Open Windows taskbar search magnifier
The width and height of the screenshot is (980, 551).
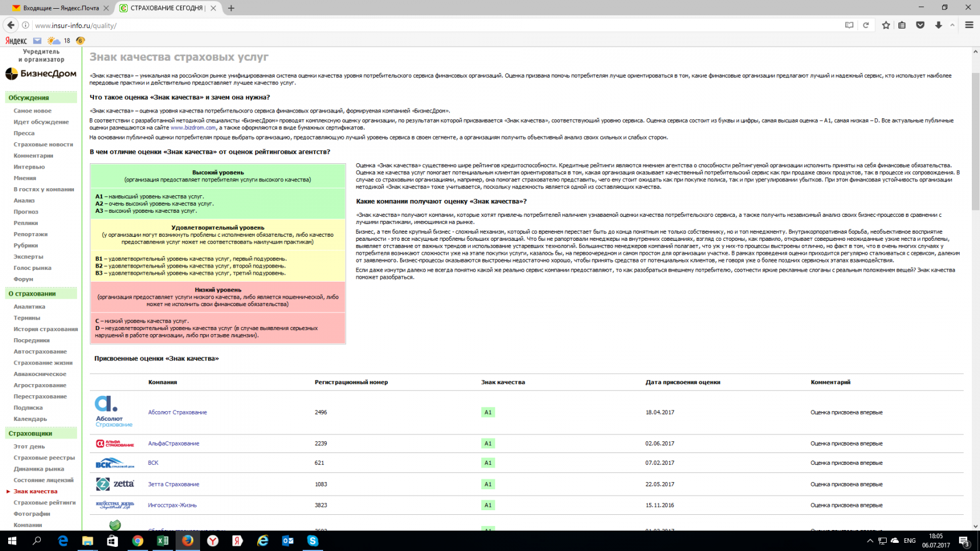coord(37,541)
